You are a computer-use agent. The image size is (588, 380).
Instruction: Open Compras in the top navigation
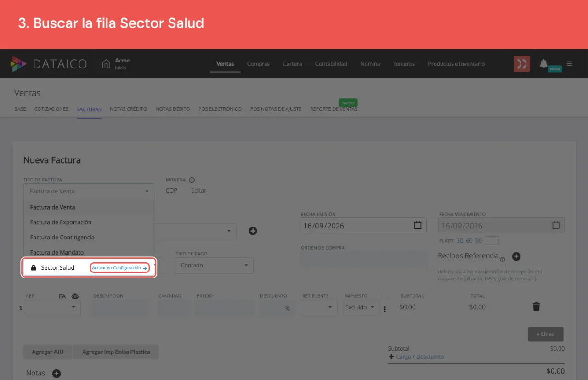(258, 64)
